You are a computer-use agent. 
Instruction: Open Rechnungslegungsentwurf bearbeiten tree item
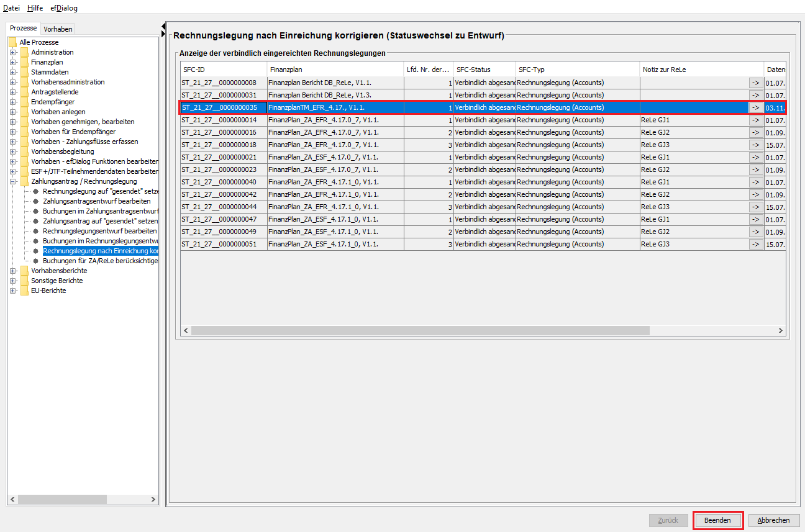[x=99, y=231]
